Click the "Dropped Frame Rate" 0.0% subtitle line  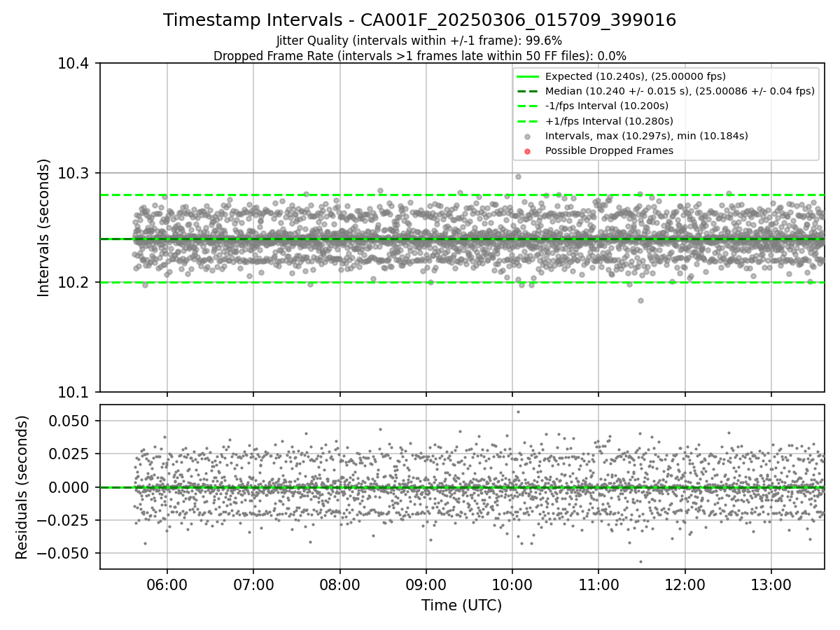(x=420, y=55)
